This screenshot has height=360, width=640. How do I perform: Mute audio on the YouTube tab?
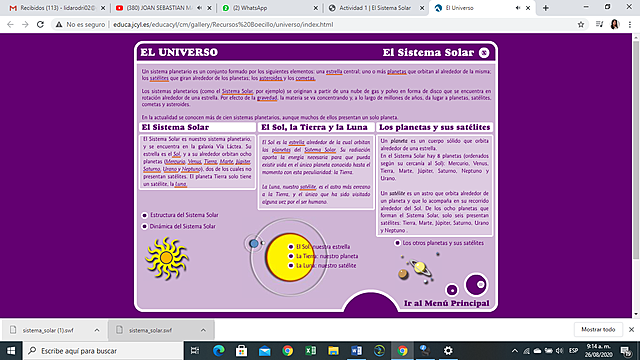pos(200,8)
